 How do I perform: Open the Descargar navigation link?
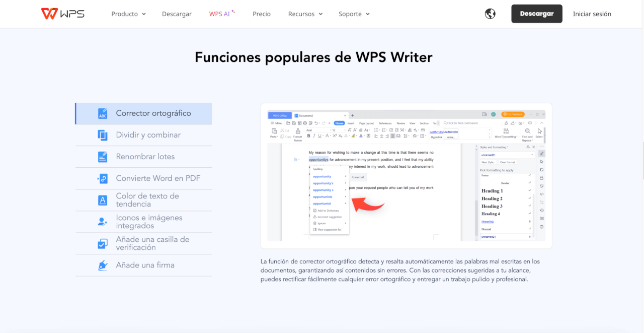tap(177, 14)
